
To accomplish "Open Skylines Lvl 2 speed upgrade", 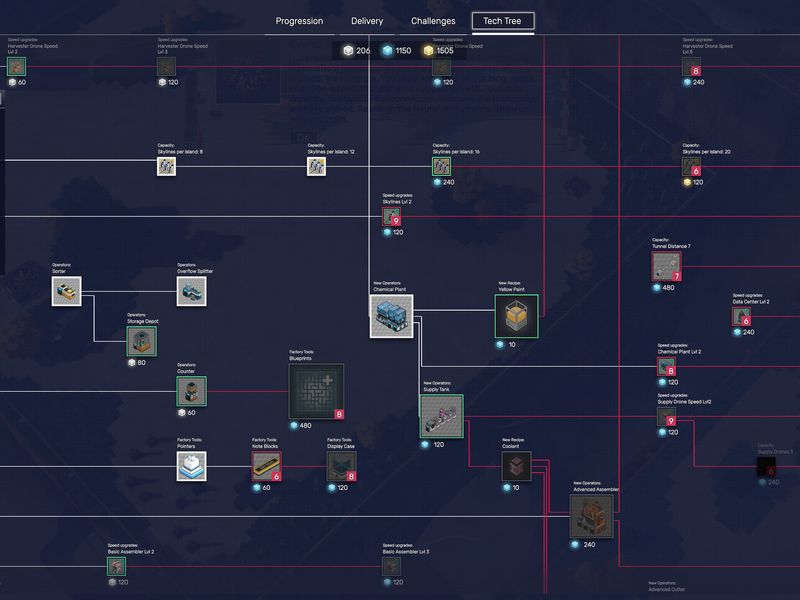I will [x=391, y=216].
